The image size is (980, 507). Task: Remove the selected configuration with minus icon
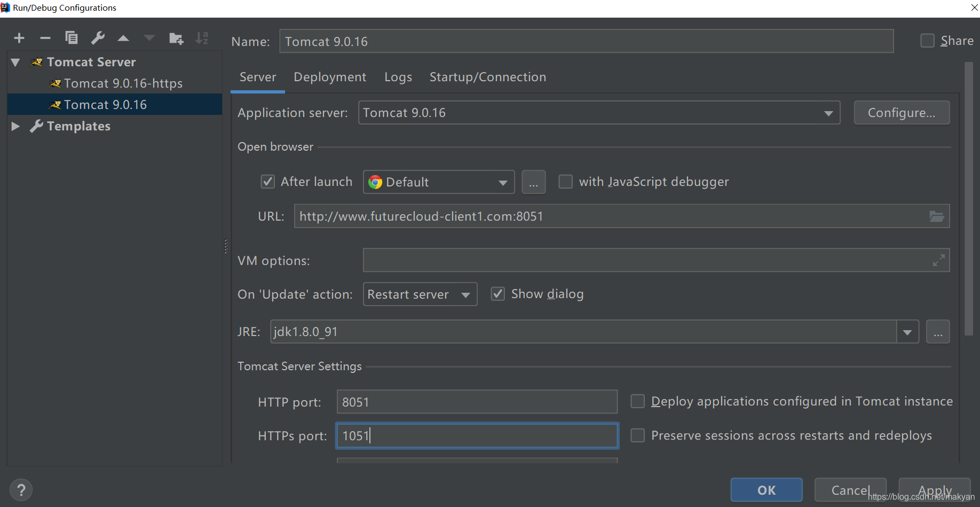[45, 38]
